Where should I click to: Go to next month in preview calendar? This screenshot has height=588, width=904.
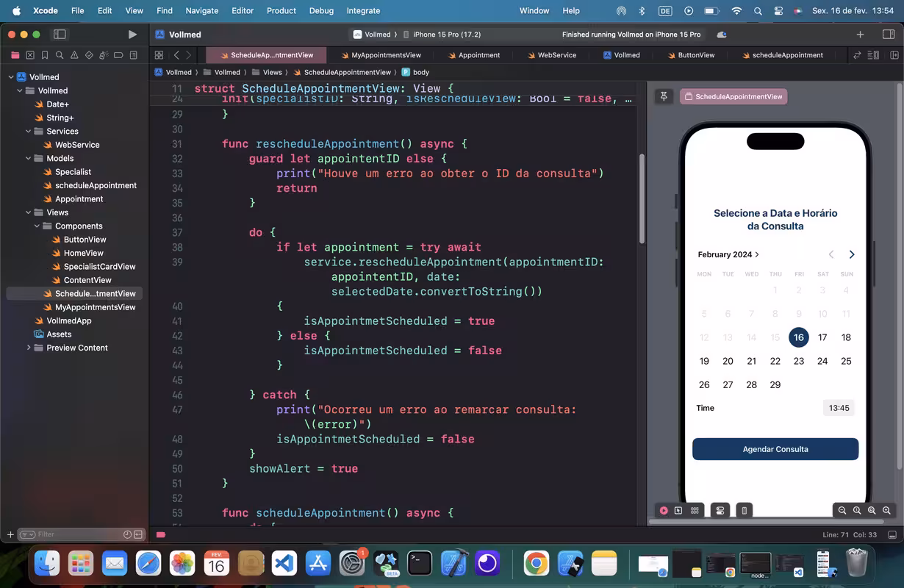(x=852, y=254)
